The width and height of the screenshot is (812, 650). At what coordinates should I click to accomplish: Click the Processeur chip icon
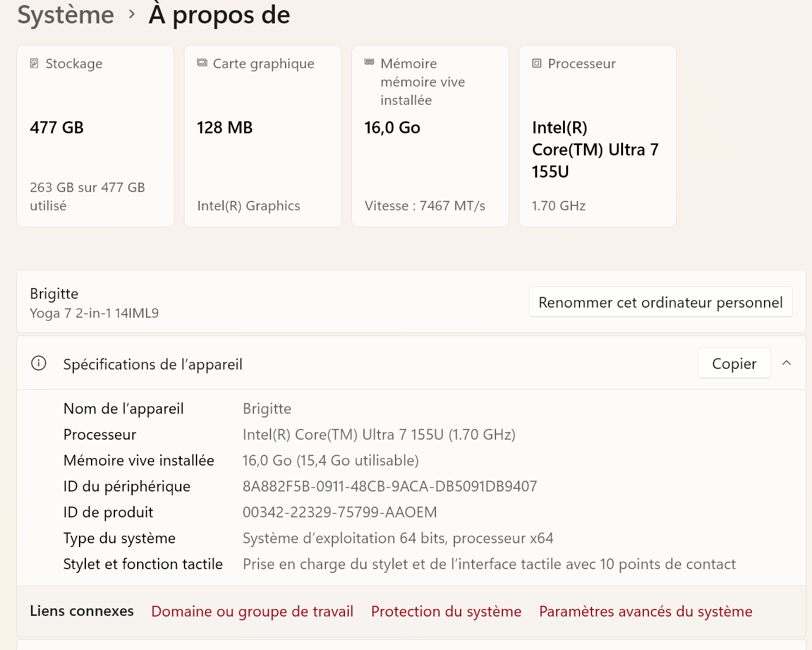coord(536,63)
